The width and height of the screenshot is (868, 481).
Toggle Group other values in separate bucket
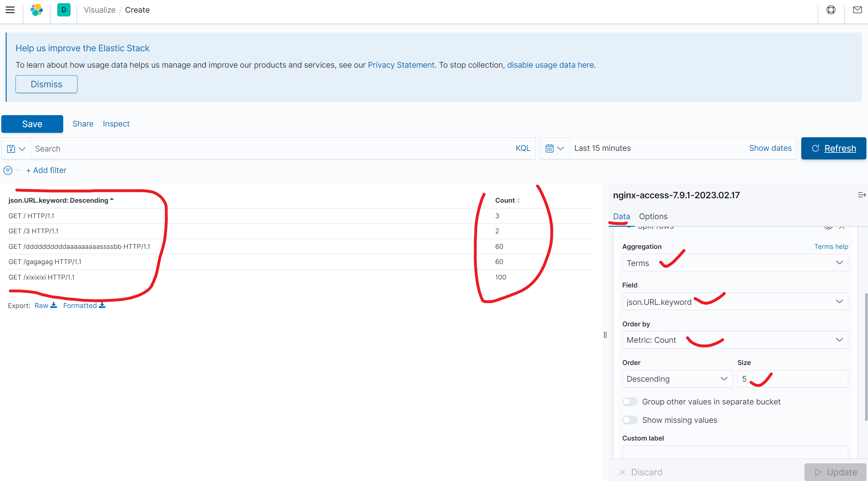point(630,401)
